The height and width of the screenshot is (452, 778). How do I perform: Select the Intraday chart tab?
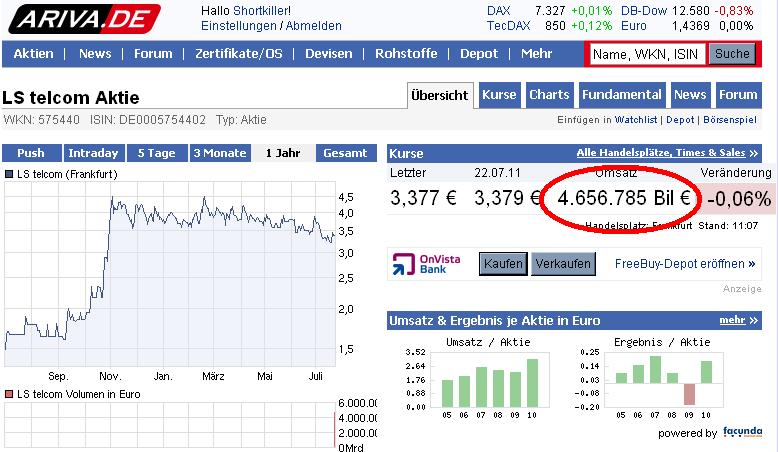(x=93, y=153)
